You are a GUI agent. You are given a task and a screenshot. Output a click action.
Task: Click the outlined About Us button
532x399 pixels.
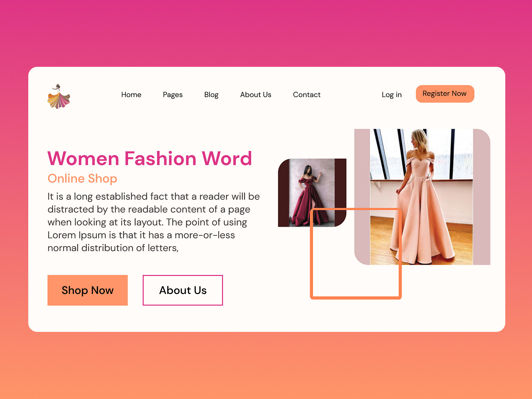[183, 290]
